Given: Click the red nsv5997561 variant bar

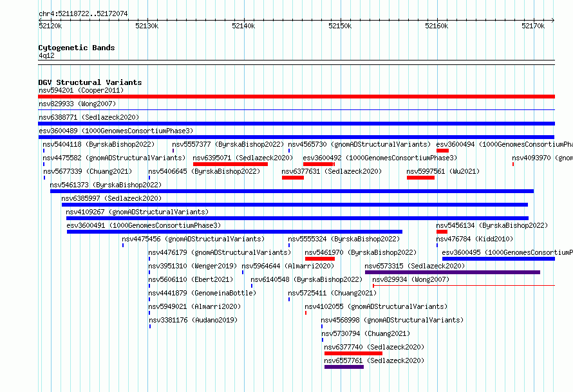Looking at the screenshot, I should [x=420, y=178].
